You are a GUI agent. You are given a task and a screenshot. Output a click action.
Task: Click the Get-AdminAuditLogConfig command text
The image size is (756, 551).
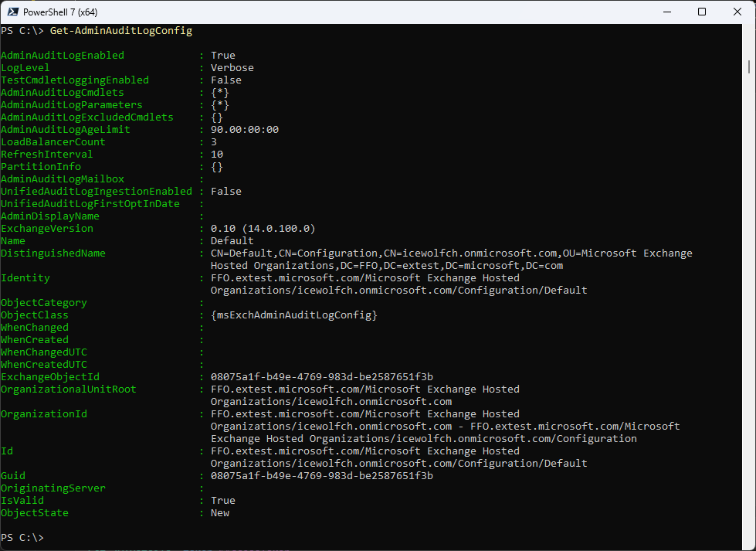coord(121,31)
